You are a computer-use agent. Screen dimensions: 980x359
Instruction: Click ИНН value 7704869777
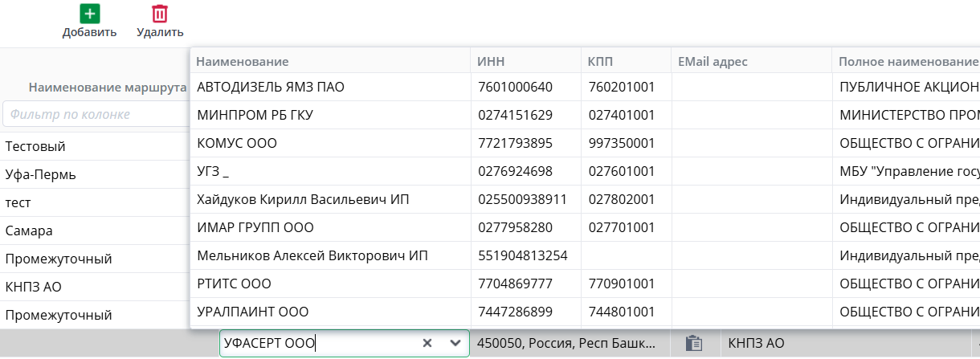pyautogui.click(x=515, y=284)
